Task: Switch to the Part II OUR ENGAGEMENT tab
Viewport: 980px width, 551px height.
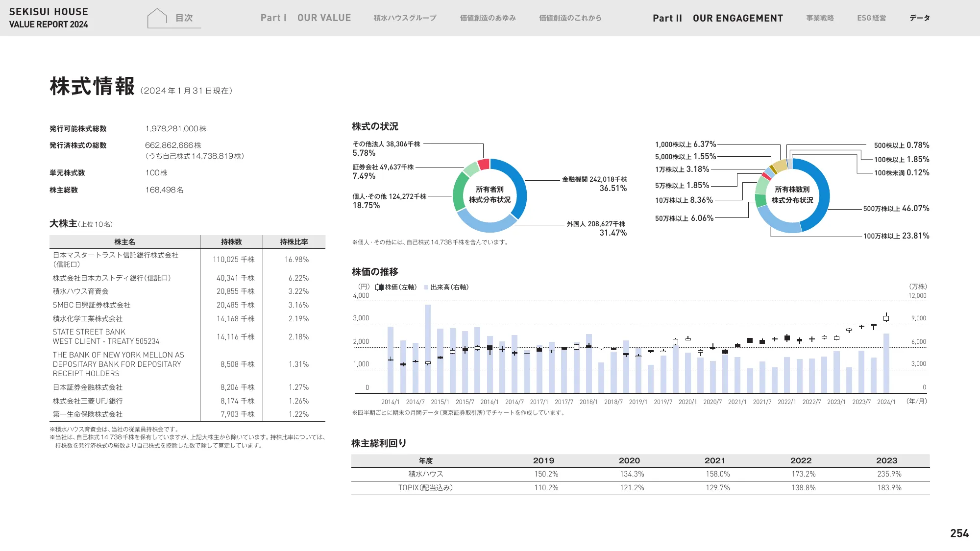Action: click(717, 19)
